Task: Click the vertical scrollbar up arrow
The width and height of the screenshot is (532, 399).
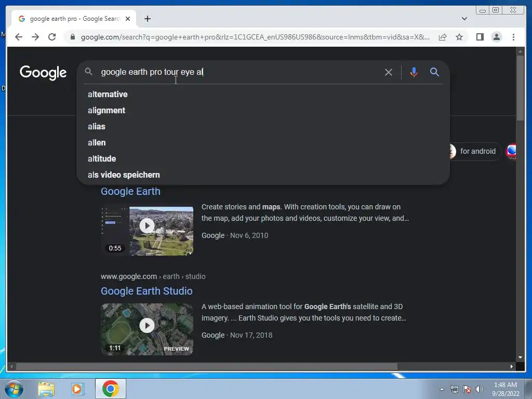Action: pos(520,51)
